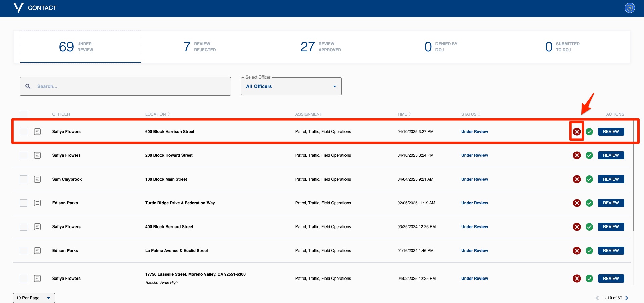
Task: Tick the select-all checkbox in the table header
Action: tap(24, 114)
